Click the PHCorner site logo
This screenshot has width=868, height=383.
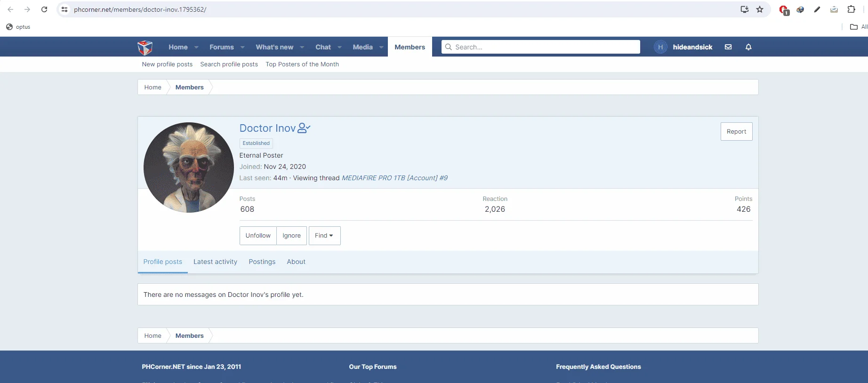pos(145,47)
